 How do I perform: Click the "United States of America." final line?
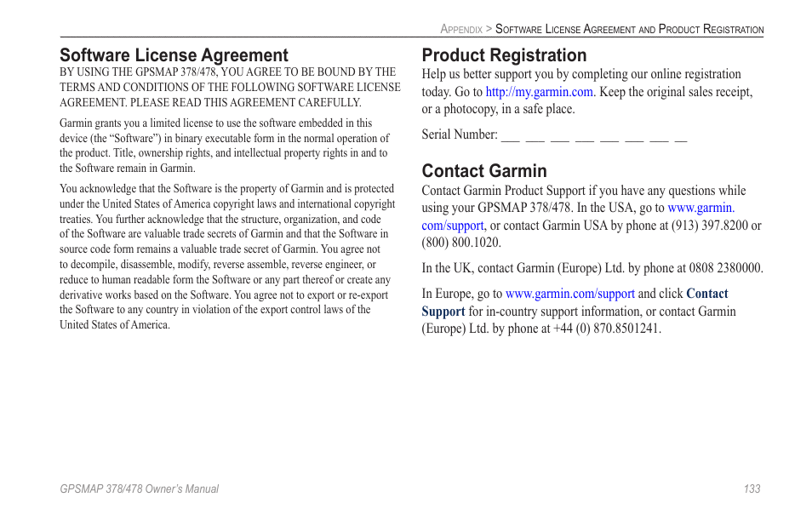(x=114, y=325)
